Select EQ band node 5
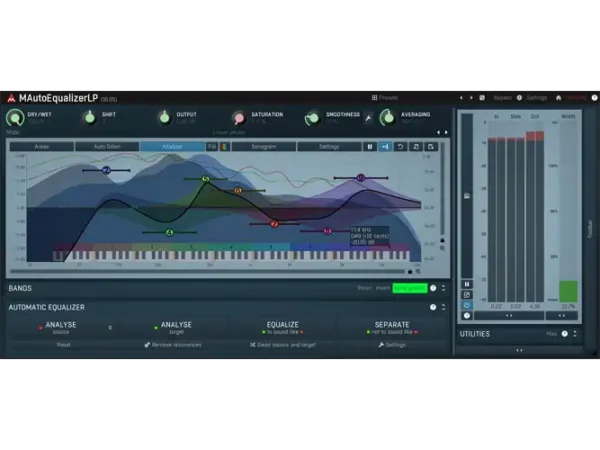Screen dimensions: 600x450 pyautogui.click(x=206, y=179)
